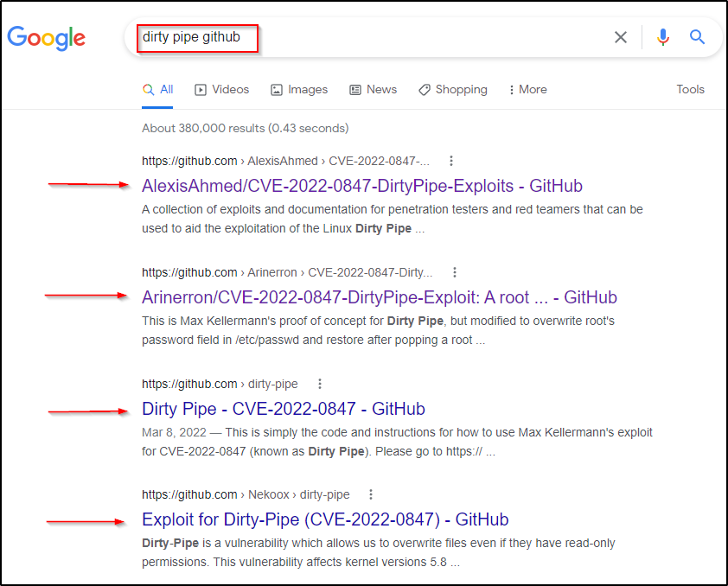Open Arinerron CVE-2022-0847-DirtyPipe-Exploit link
Screen dimensions: 728x586
(x=379, y=297)
